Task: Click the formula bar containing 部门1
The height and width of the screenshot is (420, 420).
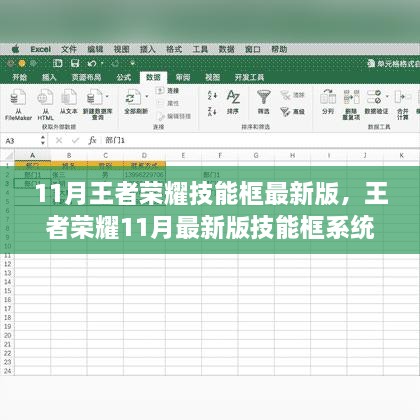Action: click(260, 141)
